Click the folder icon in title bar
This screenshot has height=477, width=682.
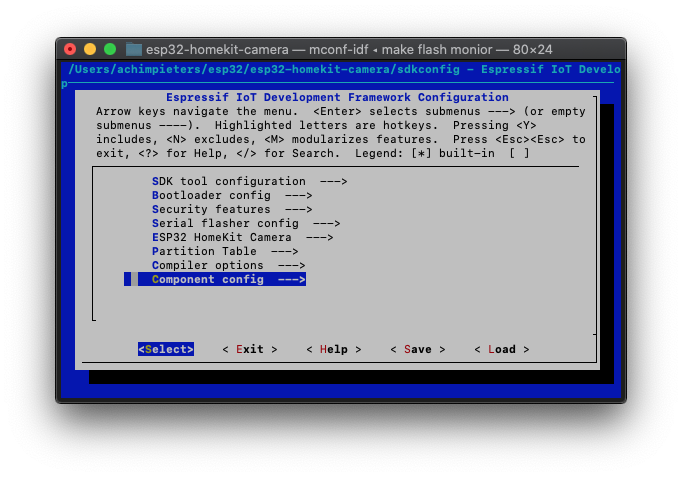tap(134, 49)
